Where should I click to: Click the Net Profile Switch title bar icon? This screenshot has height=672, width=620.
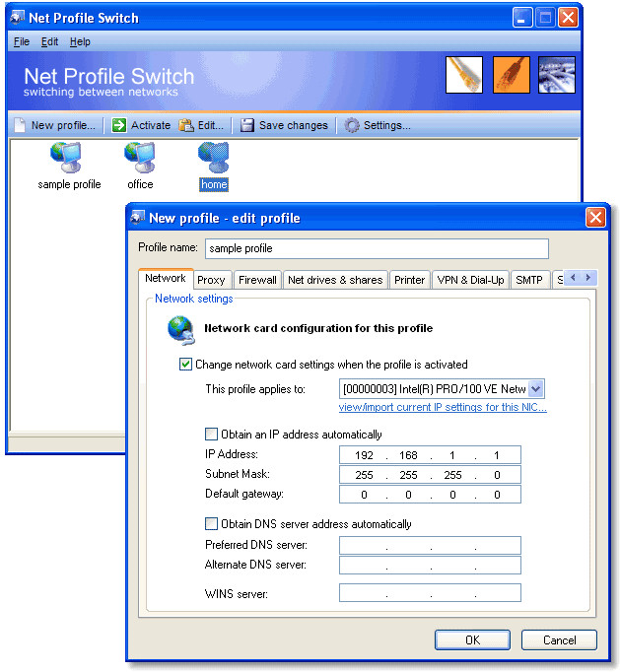pyautogui.click(x=17, y=18)
